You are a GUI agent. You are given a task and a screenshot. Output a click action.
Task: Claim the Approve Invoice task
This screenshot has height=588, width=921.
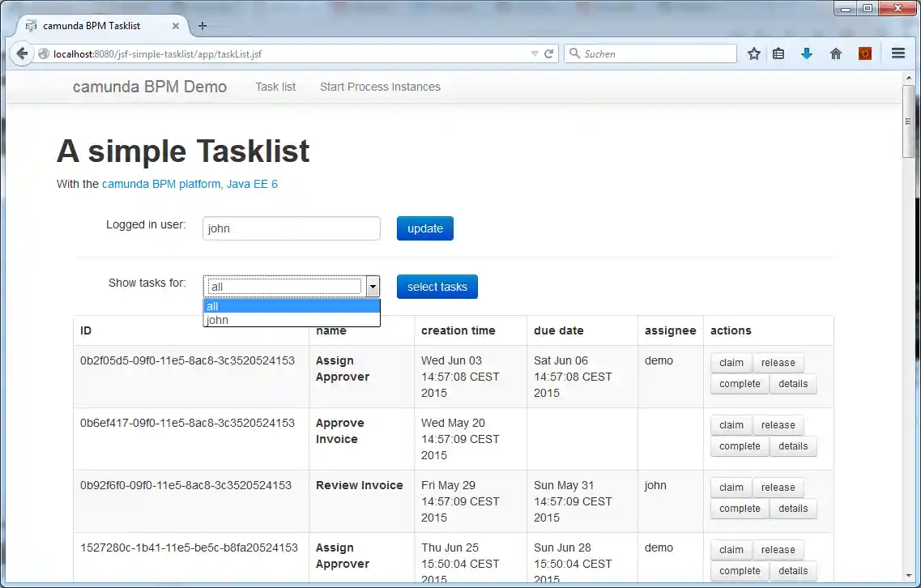coord(731,425)
